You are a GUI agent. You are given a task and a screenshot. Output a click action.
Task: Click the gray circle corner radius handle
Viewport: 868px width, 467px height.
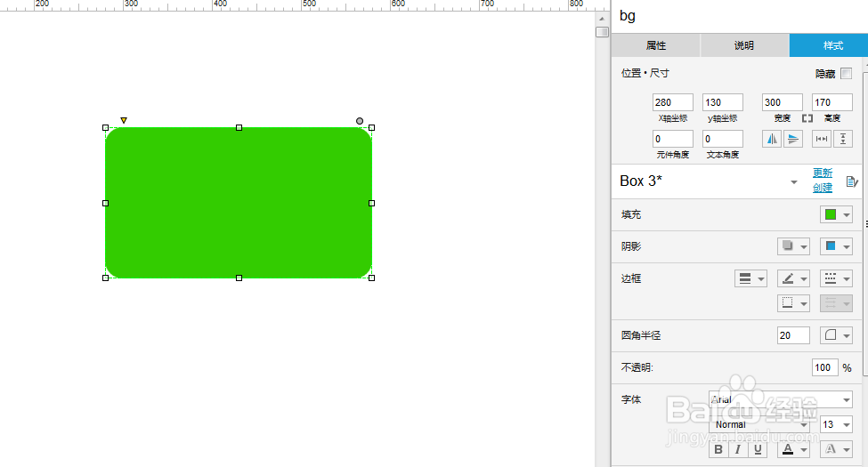(x=360, y=121)
